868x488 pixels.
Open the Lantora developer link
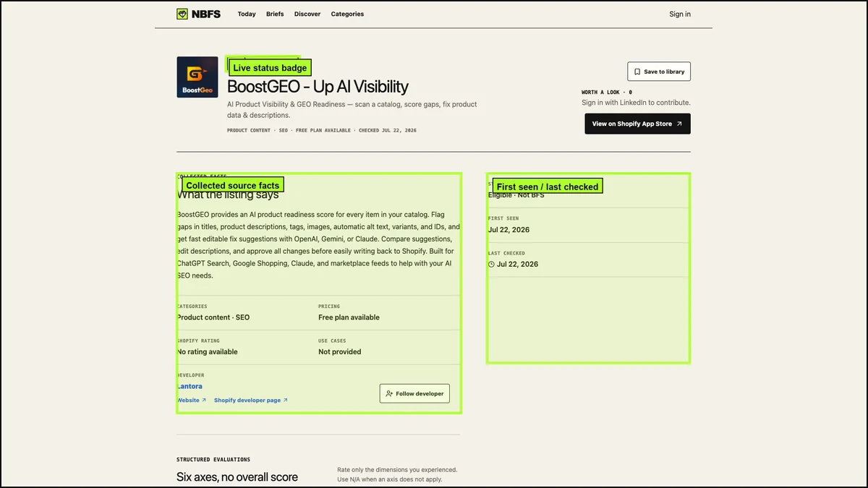click(190, 386)
